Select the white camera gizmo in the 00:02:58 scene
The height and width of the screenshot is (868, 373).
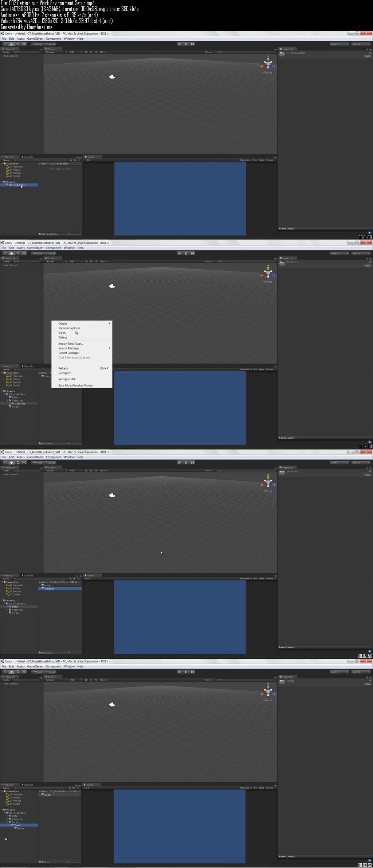click(x=112, y=495)
